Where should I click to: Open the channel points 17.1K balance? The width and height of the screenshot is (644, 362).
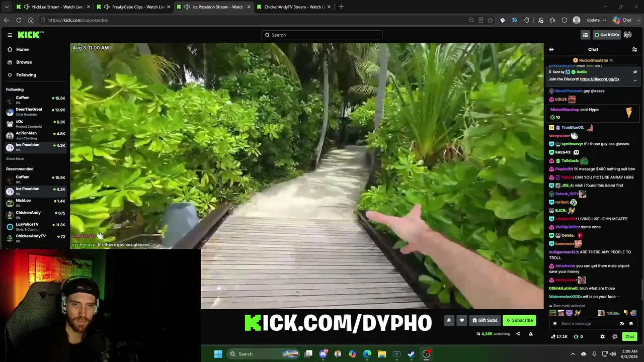[x=559, y=337]
